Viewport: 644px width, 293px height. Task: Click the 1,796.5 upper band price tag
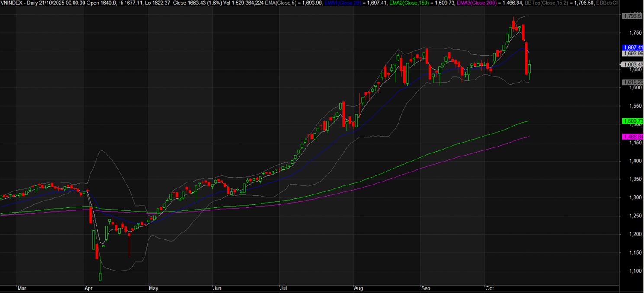631,16
